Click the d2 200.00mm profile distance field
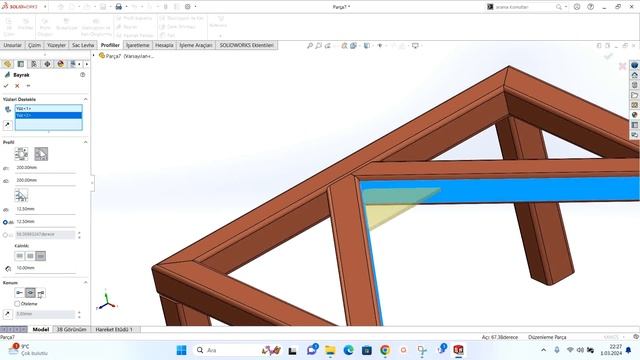Image resolution: width=640 pixels, height=360 pixels. (x=45, y=180)
